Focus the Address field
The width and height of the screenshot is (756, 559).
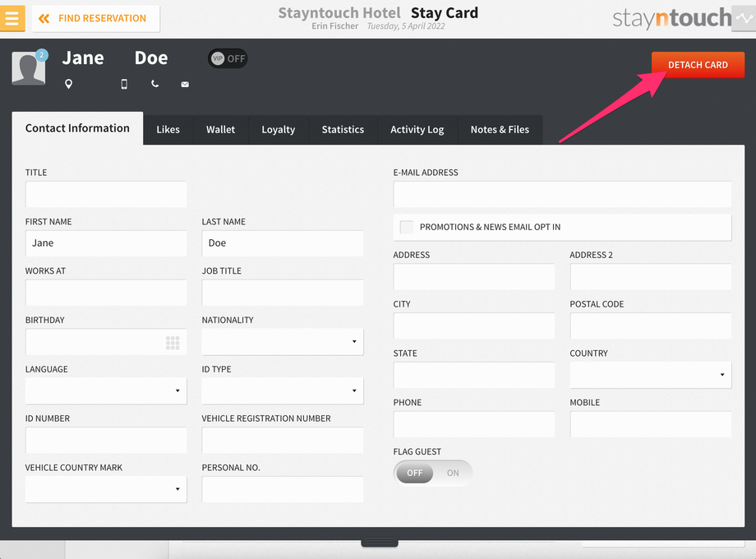tap(474, 277)
